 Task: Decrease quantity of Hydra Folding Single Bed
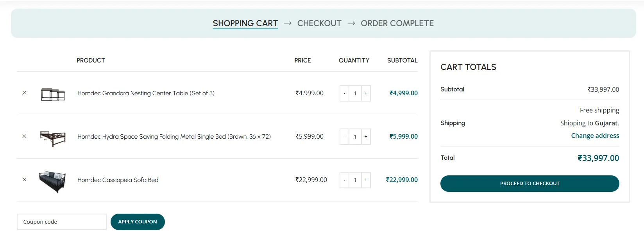click(344, 137)
